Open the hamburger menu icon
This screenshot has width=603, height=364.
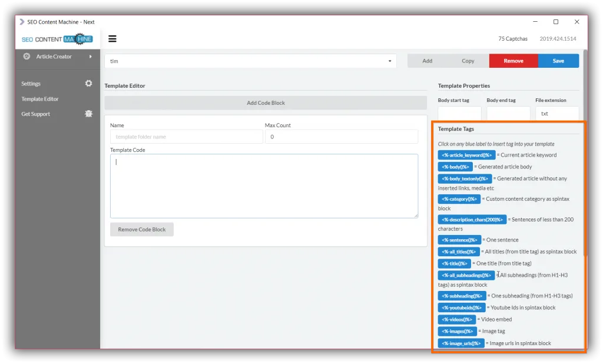tap(112, 38)
